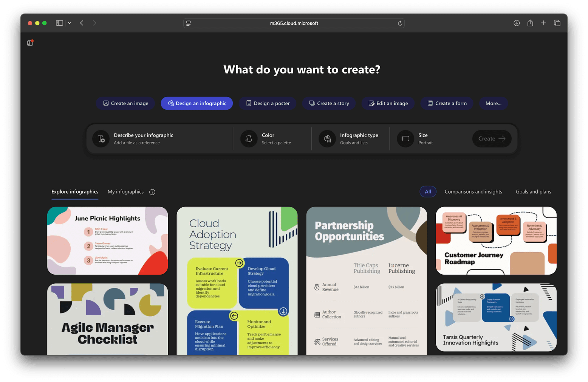Viewport: 588px width, 382px height.
Task: Click the Create button with arrow
Action: click(x=491, y=139)
